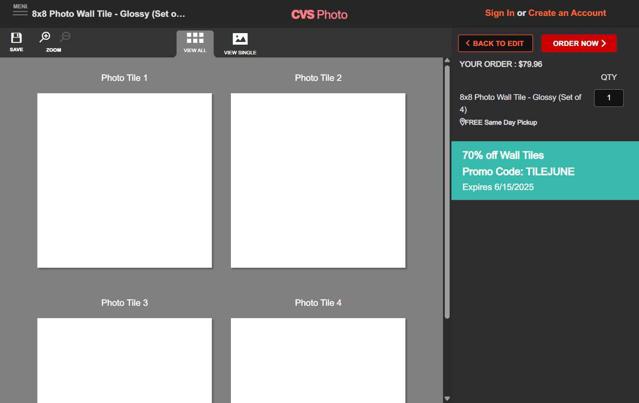Click the 70% off Wall Tiles promo banner
Screen dimensions: 639x403
click(x=545, y=170)
